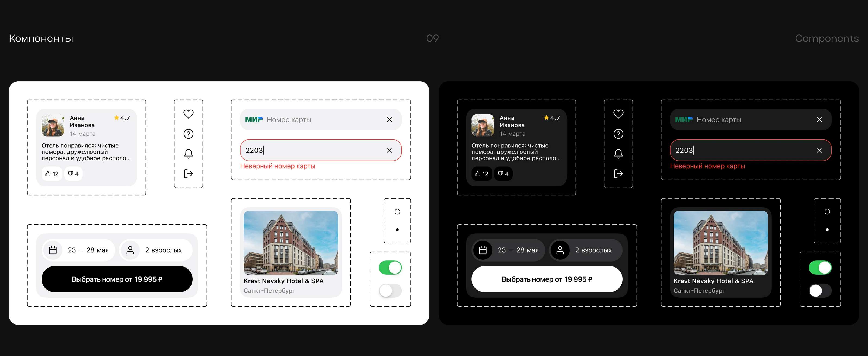Click Анна Иванова avatar in light review card
Screen dimensions: 868x356
(x=53, y=125)
